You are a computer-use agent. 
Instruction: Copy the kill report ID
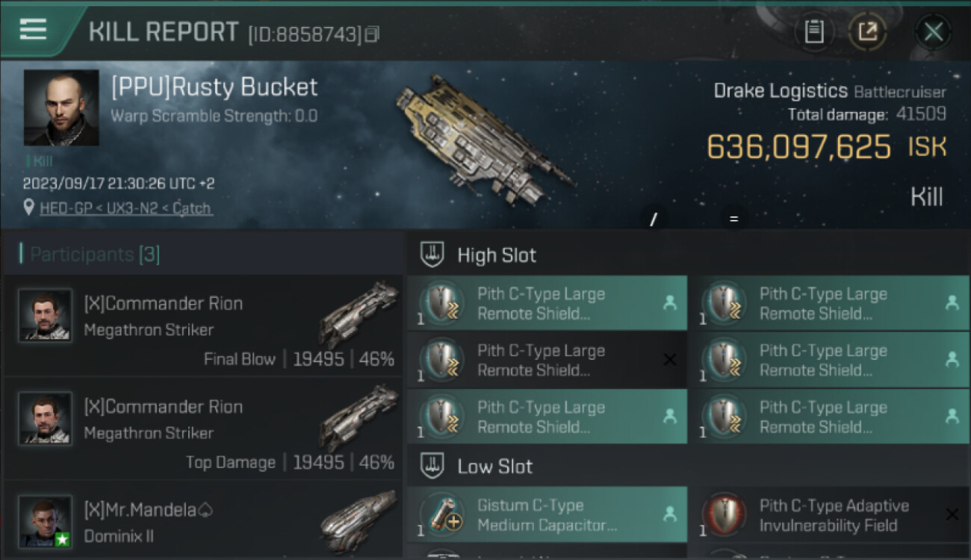pos(372,34)
